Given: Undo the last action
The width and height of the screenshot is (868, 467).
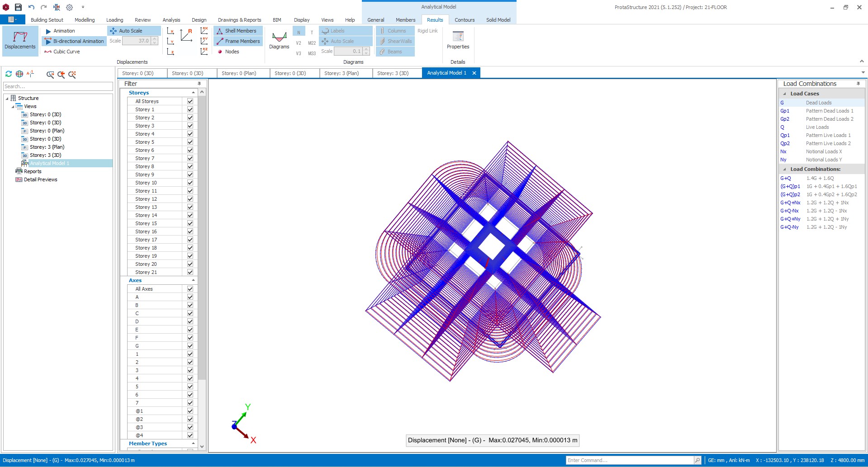Looking at the screenshot, I should click(31, 7).
